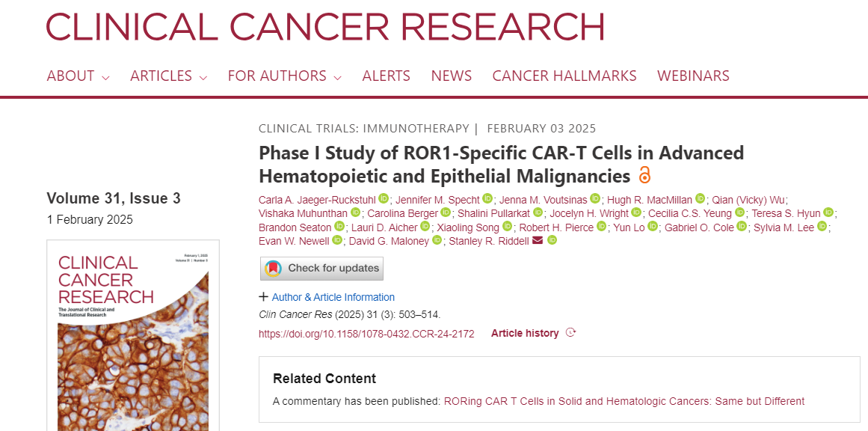
Task: Click the Check for updates button
Action: [321, 268]
